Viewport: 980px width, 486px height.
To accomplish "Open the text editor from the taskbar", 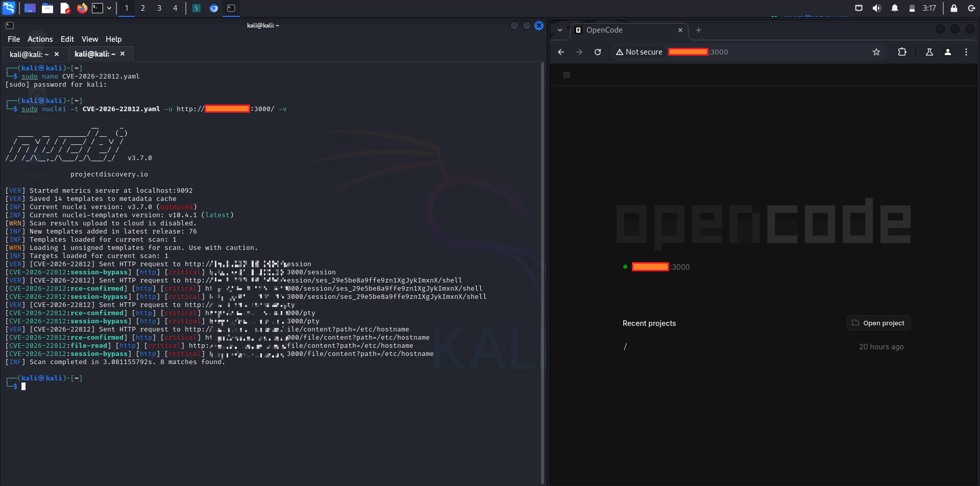I will pyautogui.click(x=64, y=8).
